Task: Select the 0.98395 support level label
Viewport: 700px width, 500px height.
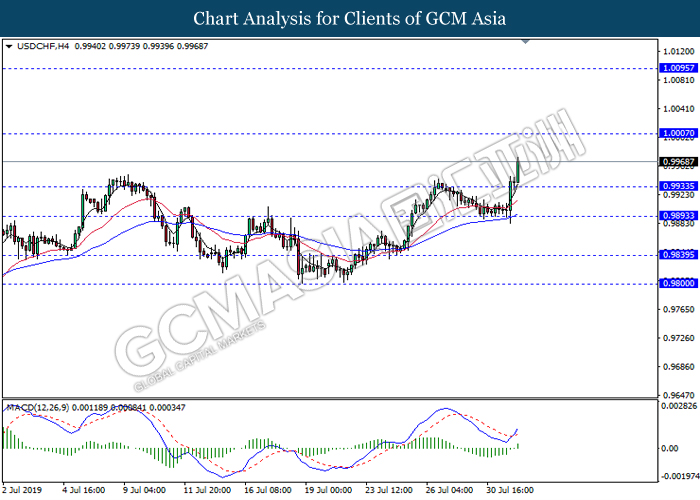Action: (678, 255)
